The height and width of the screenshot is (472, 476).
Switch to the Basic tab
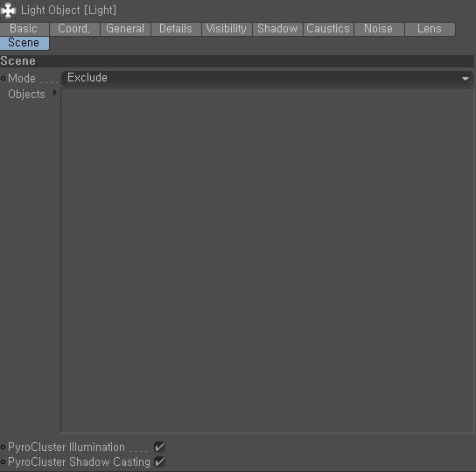pos(24,29)
